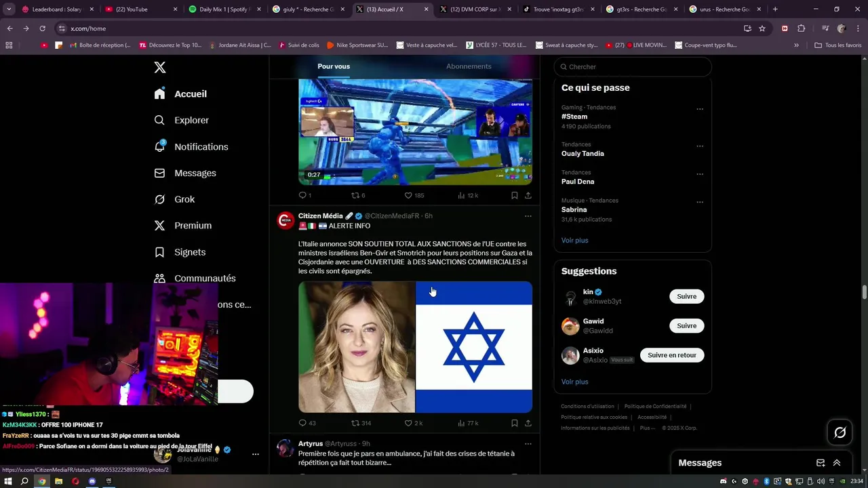
Task: Bookmark the Citizen Média post
Action: [x=515, y=423]
